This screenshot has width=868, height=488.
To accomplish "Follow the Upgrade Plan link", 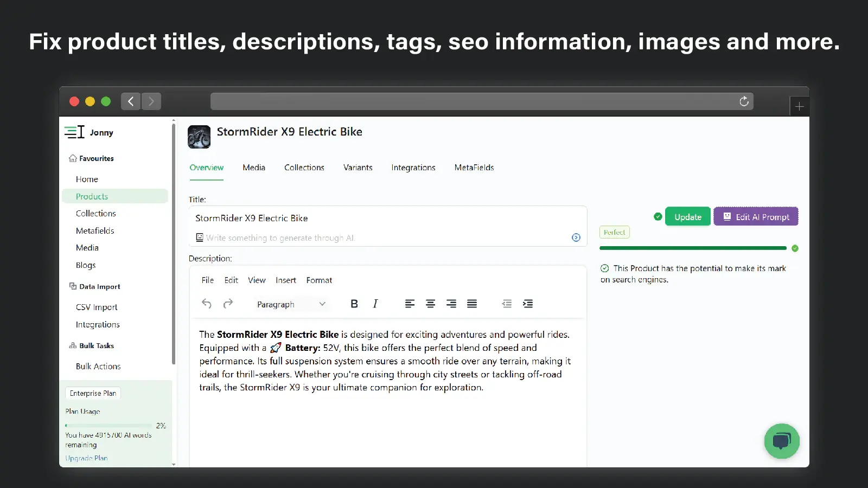I will pyautogui.click(x=86, y=458).
